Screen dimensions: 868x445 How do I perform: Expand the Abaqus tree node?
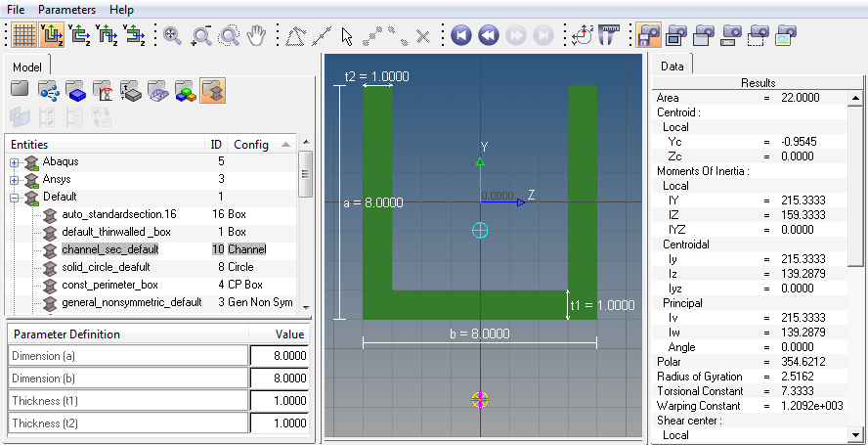[15, 161]
